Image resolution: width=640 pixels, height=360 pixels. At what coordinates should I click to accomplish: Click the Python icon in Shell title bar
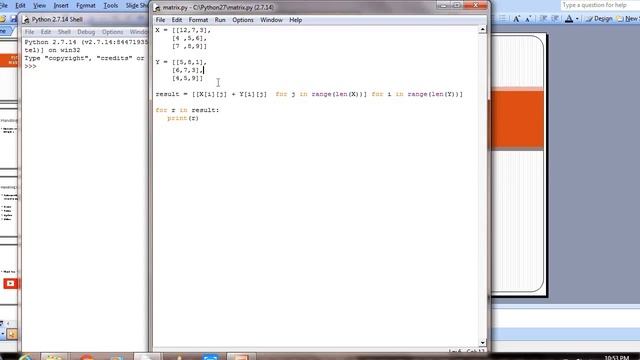(x=26, y=20)
